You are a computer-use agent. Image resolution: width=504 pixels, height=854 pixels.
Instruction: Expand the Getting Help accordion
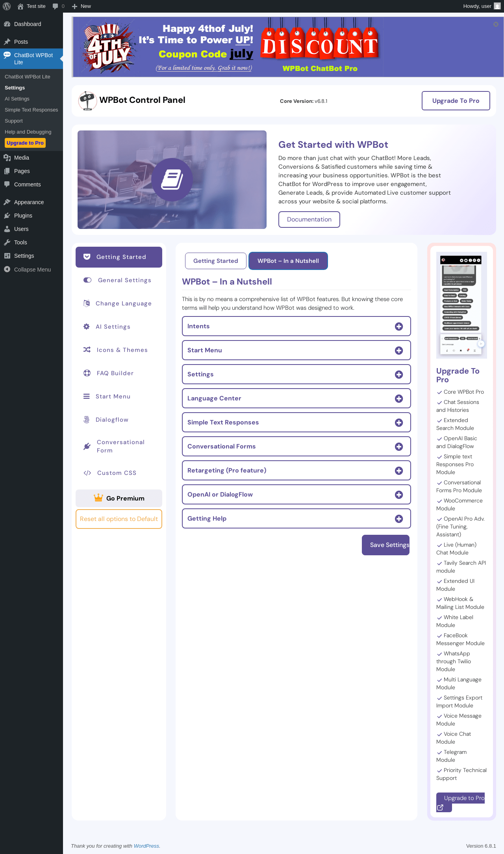296,519
